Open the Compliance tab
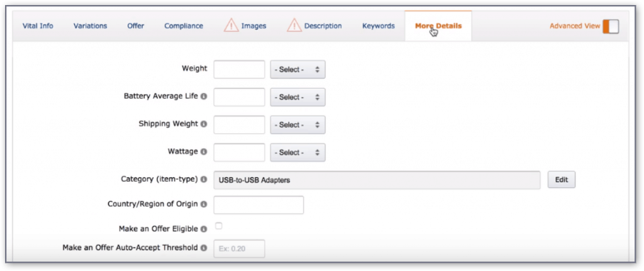Image resolution: width=644 pixels, height=271 pixels. [184, 26]
